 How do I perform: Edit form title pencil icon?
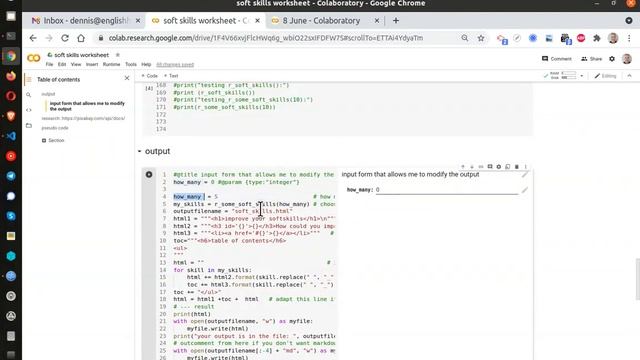(525, 175)
